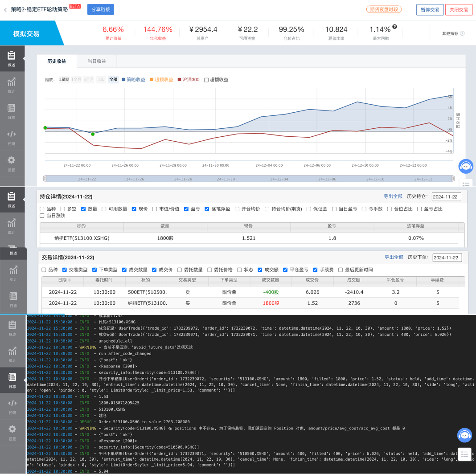
Task: Open the 代码 icon in the sidebar beside the chart
Action: [12, 137]
